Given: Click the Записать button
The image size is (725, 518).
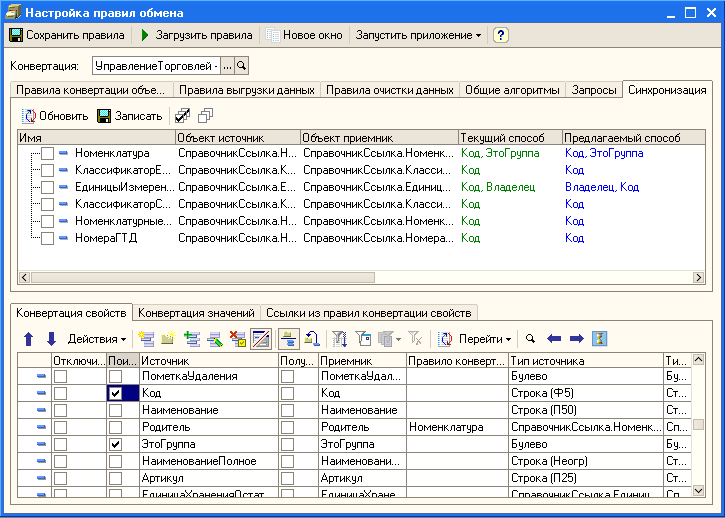Looking at the screenshot, I should point(130,116).
